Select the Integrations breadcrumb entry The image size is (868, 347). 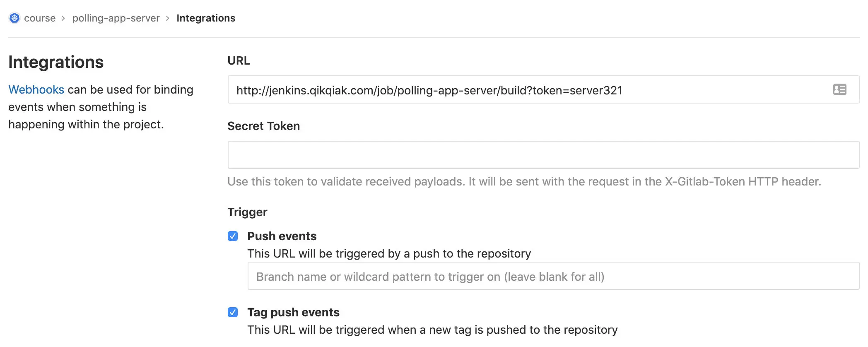coord(206,18)
